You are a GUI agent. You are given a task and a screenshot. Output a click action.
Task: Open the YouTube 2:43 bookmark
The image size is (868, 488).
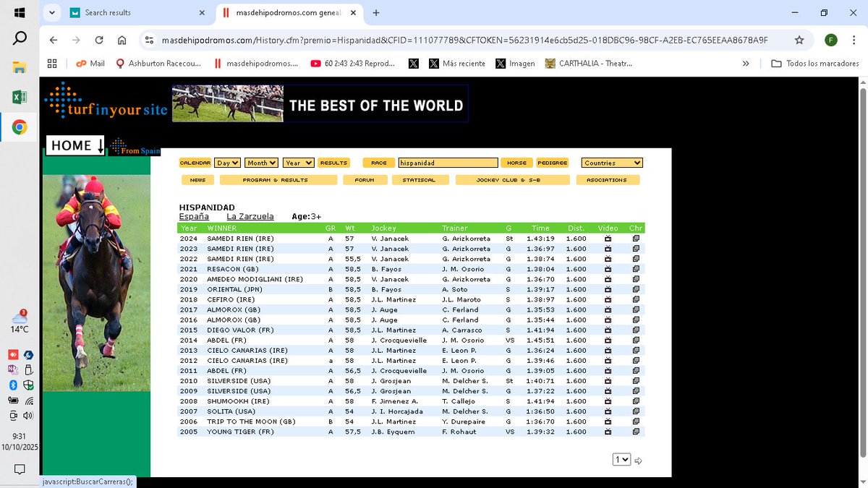coord(352,64)
